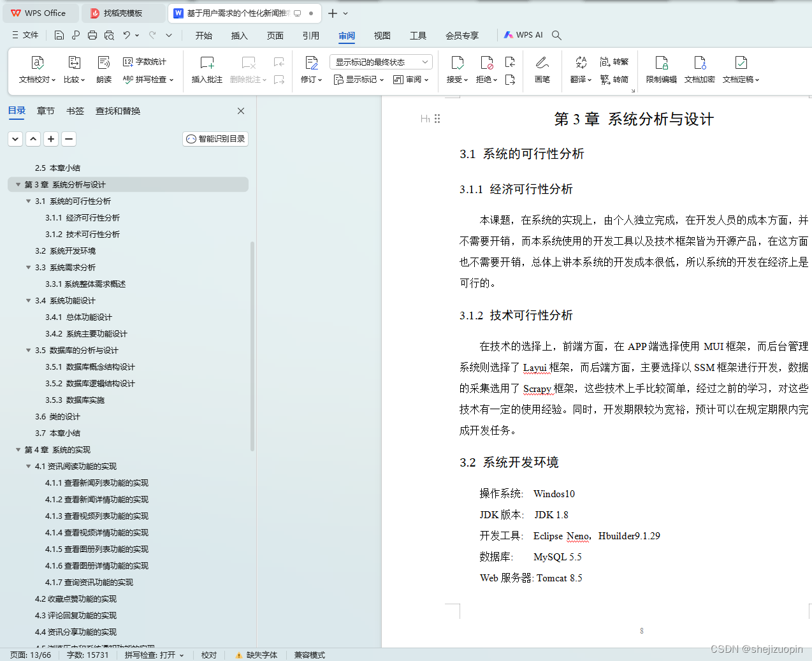This screenshot has width=812, height=661.
Task: Open 审阅 pane dropdown in ribbon
Action: tap(411, 80)
